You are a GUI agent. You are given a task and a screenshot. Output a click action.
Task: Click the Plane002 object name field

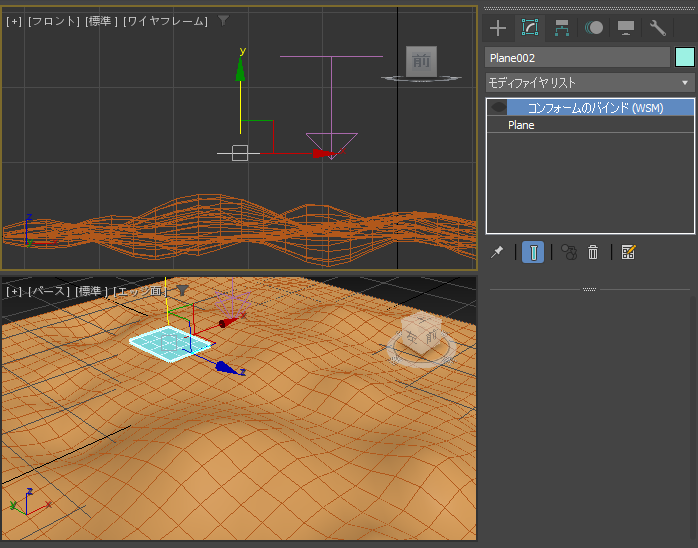click(x=577, y=58)
